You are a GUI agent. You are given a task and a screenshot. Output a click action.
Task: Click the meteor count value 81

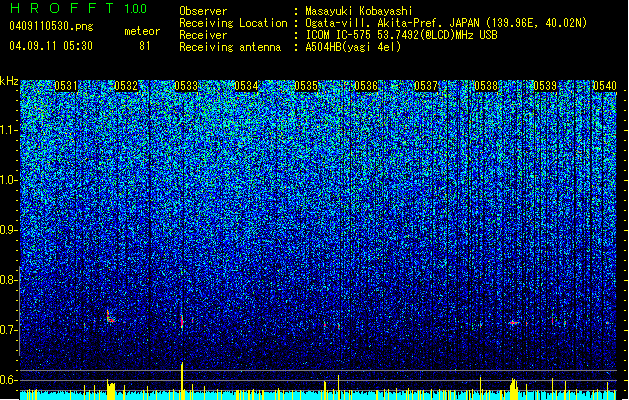pyautogui.click(x=145, y=46)
